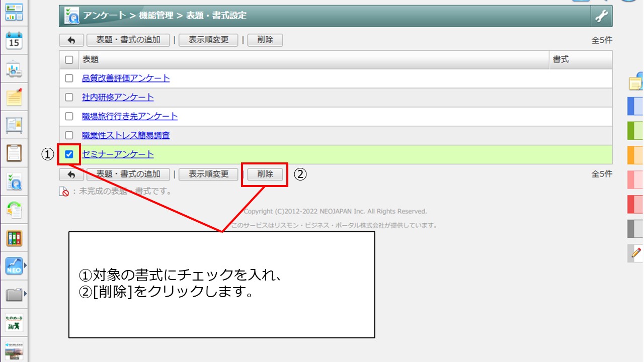This screenshot has height=362, width=644.
Task: Check the 職業性ストレス簡易調査 row checkbox
Action: (69, 136)
